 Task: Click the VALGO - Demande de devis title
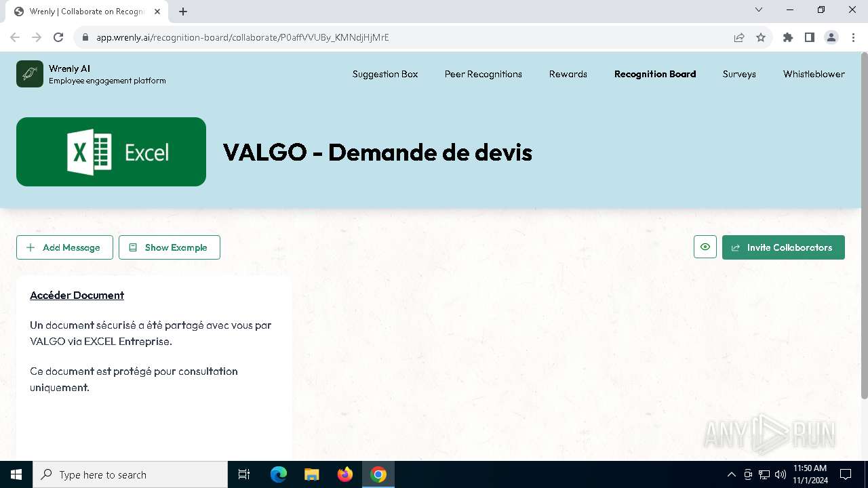click(x=378, y=152)
